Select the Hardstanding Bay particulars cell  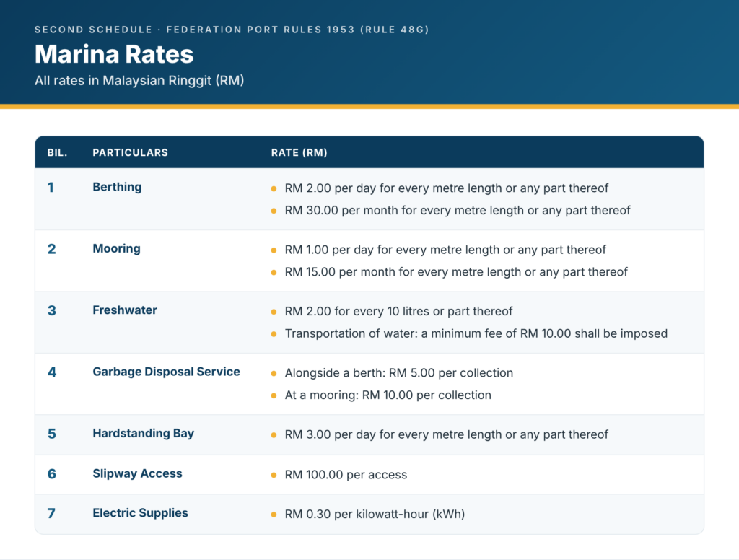[x=144, y=434]
